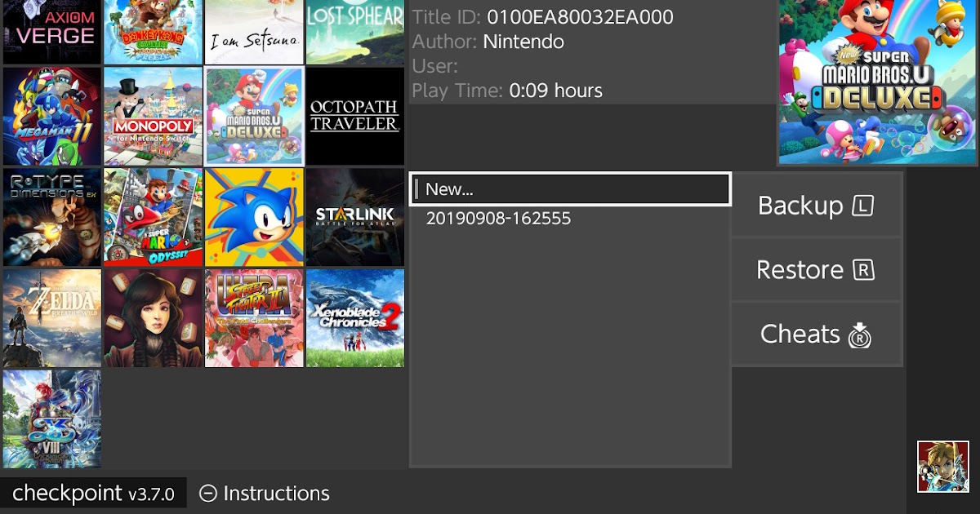Select the R-Type Dimensions EX tile

52,217
